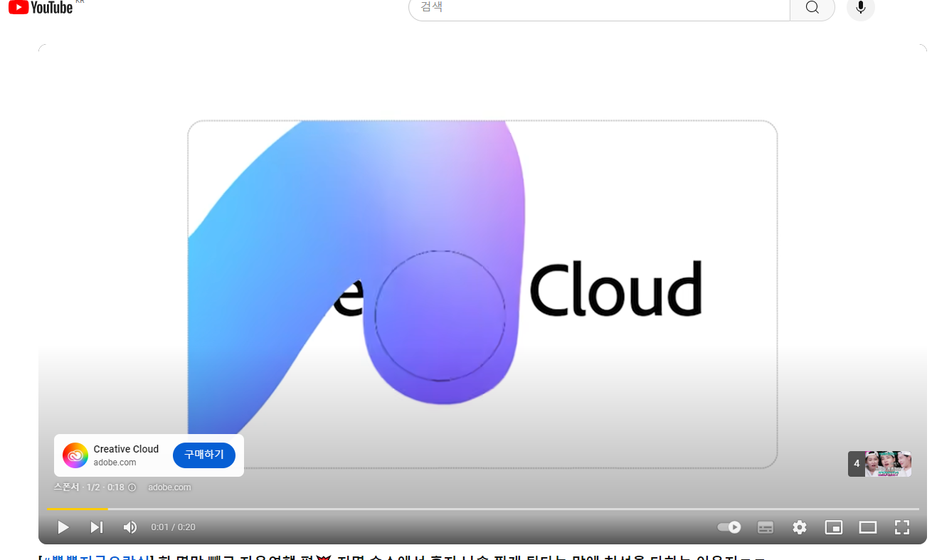The width and height of the screenshot is (932, 560).
Task: Open the YouTube home logo
Action: click(41, 7)
